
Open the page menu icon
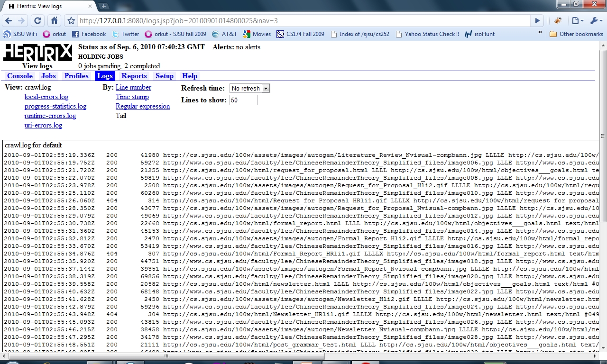pos(577,21)
